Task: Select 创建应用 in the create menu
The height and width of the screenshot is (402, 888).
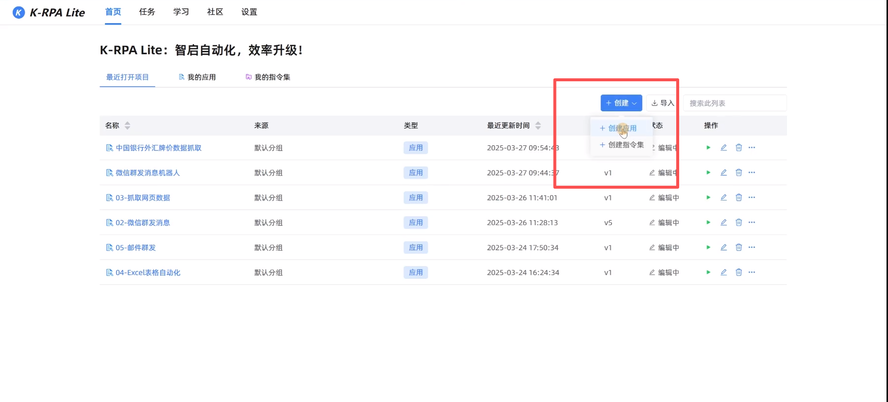Action: [621, 128]
